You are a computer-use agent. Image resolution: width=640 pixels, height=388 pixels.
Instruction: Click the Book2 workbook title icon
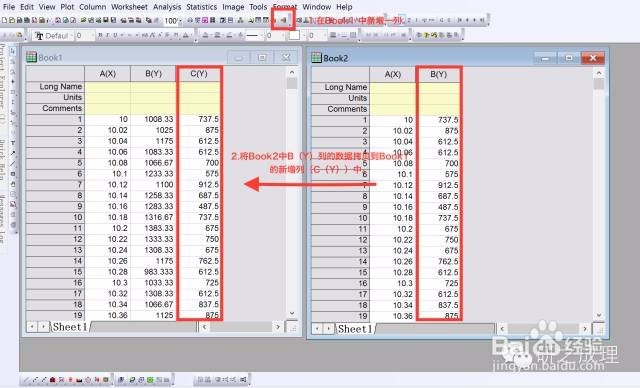coord(317,58)
